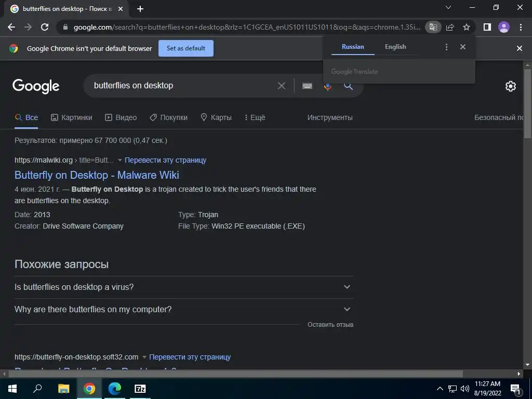The width and height of the screenshot is (532, 399).
Task: Open Google search settings gear
Action: click(511, 86)
